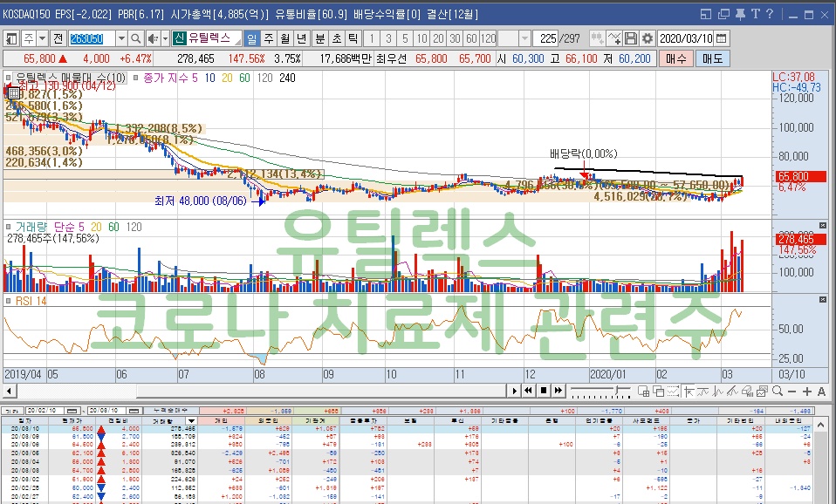
Task: Open the start date 20/02/10 calendar dropdown
Action: point(73,411)
